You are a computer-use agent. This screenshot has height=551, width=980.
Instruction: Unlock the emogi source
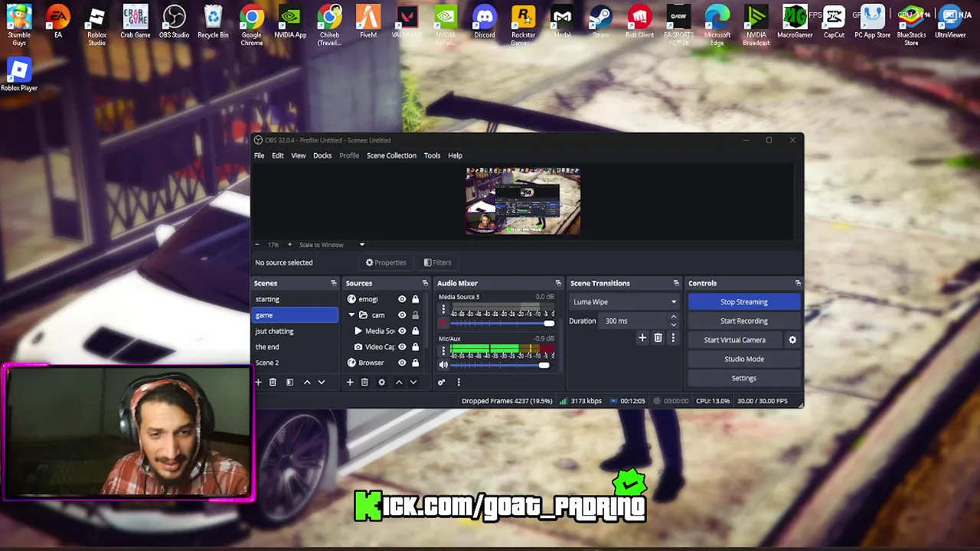415,299
